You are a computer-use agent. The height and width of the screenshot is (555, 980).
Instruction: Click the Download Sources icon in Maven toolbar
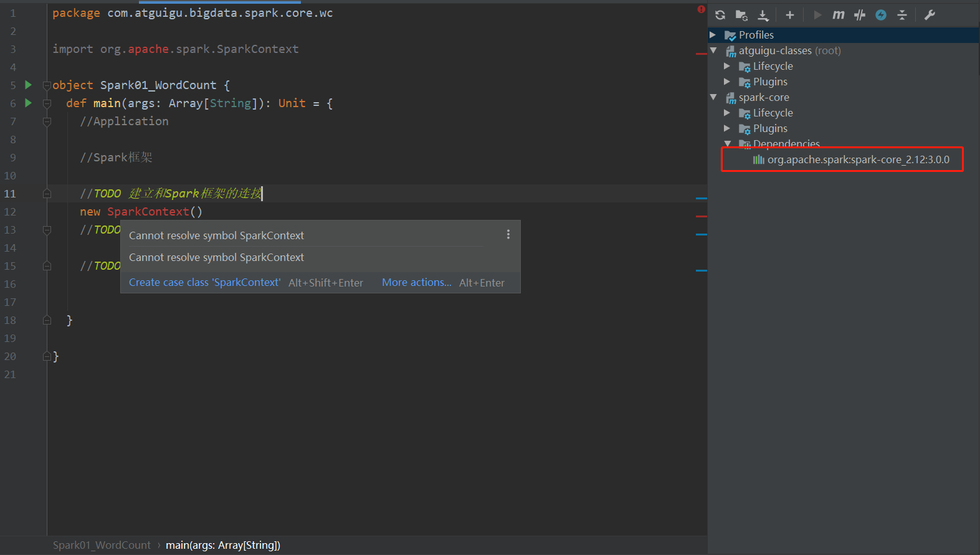tap(763, 15)
